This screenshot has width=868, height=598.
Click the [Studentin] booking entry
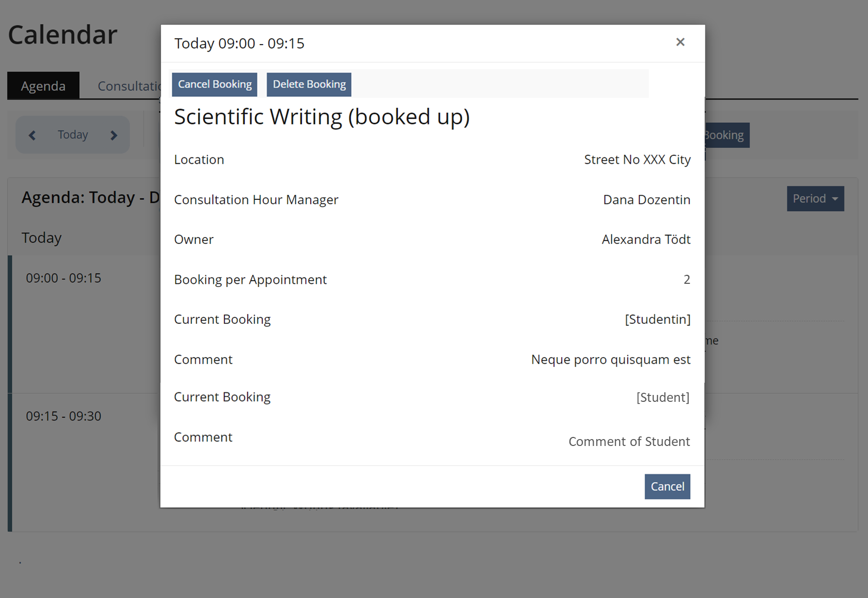click(x=657, y=319)
